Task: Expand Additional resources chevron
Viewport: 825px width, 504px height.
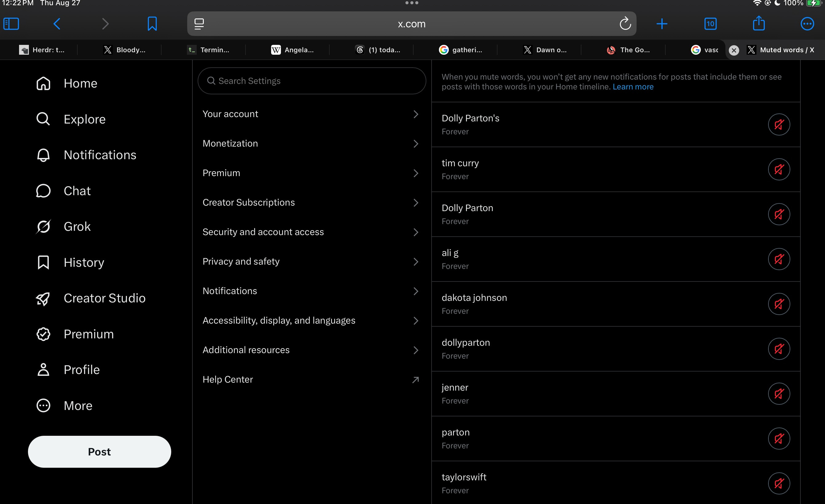Action: tap(416, 350)
